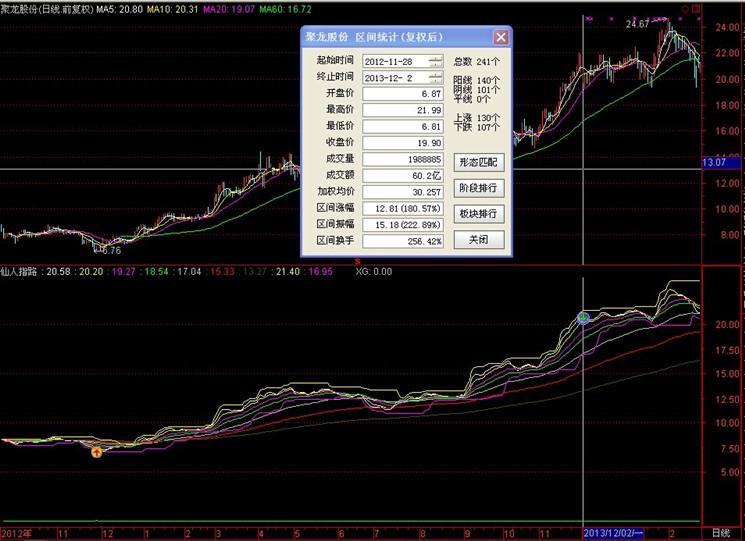Screen dimensions: 745x541
Task: Click the green down-arrow sell signal marker
Action: click(x=583, y=318)
